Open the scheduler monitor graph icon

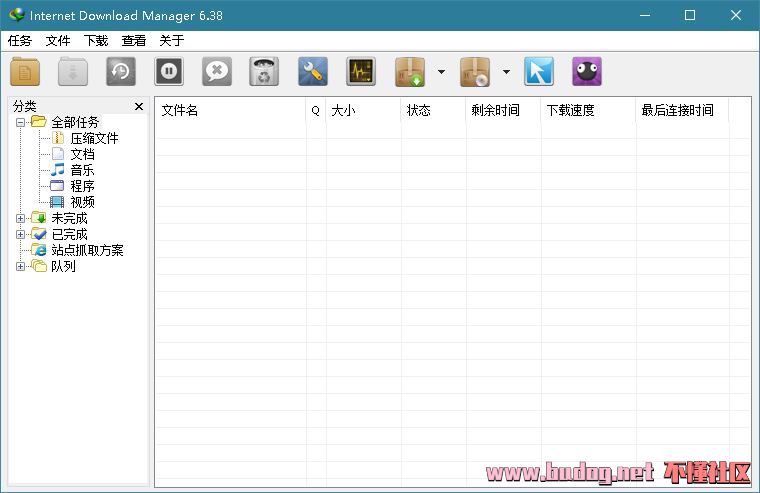click(x=361, y=72)
